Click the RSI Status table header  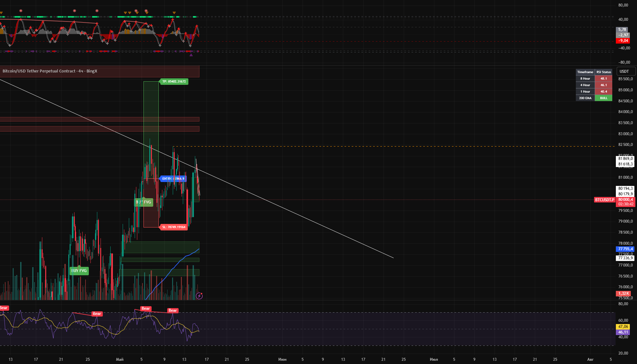[603, 72]
